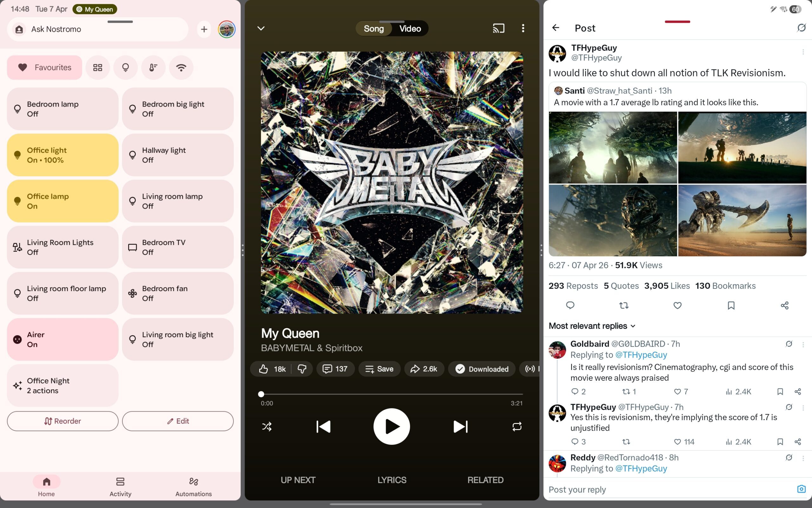Collapse the now playing screen
The height and width of the screenshot is (508, 812).
260,28
